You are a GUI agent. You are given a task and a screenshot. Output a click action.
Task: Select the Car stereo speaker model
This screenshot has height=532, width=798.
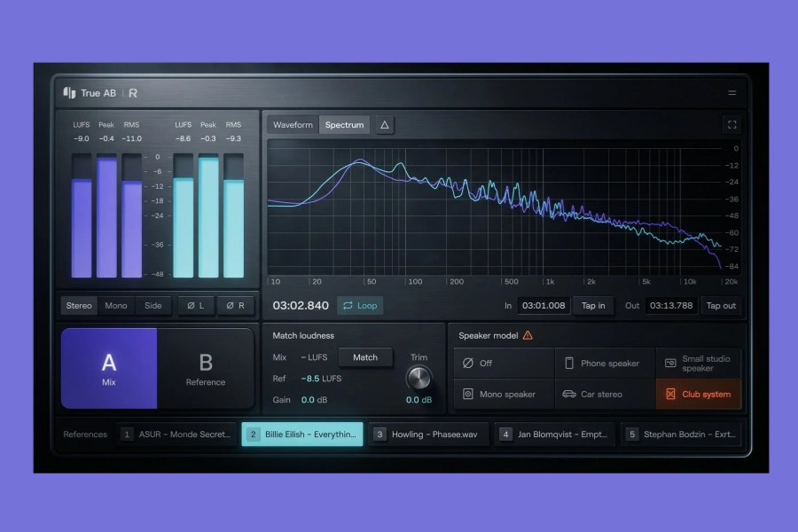tap(605, 394)
